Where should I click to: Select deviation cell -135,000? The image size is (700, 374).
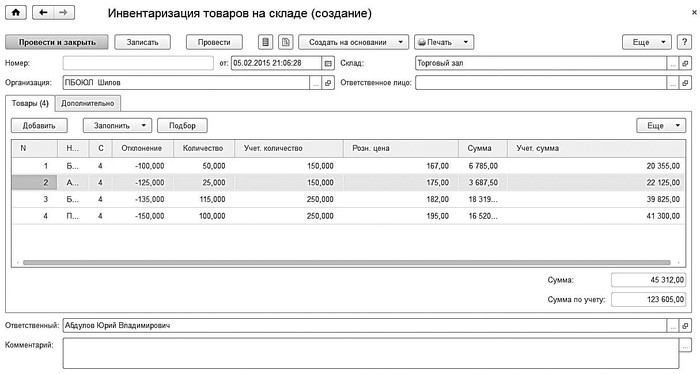142,199
